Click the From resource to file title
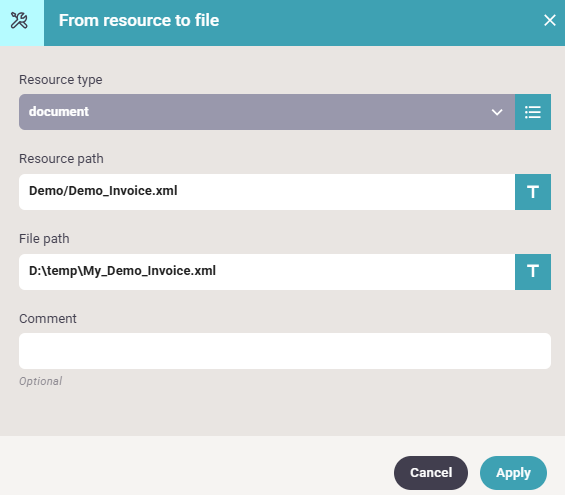This screenshot has height=495, width=565. point(139,21)
